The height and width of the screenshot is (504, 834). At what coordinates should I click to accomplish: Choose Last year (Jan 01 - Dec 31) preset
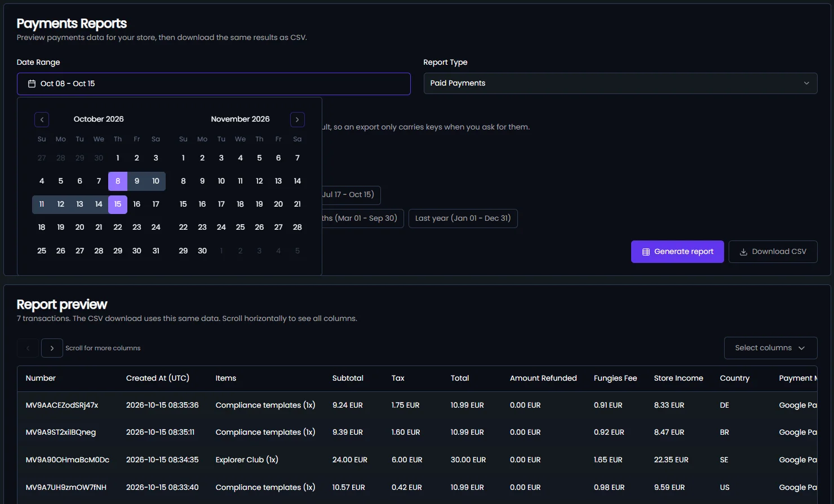tap(463, 218)
